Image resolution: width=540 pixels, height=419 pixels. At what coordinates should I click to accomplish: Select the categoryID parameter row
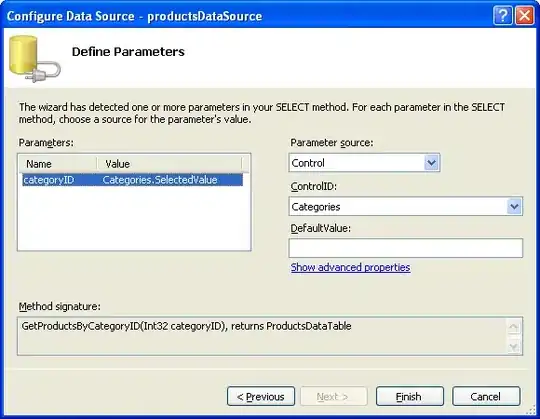click(133, 180)
